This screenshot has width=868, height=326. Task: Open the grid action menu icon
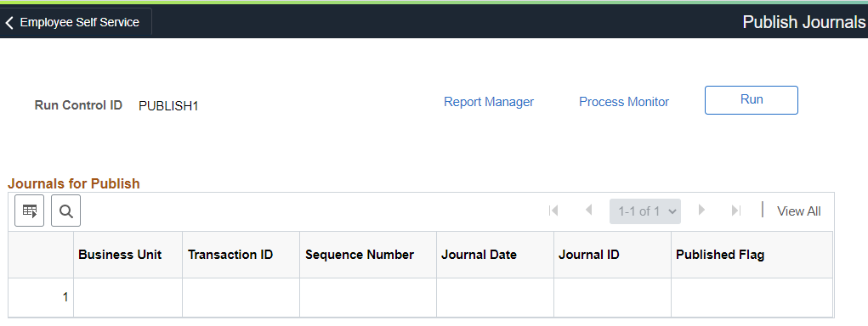click(x=30, y=211)
